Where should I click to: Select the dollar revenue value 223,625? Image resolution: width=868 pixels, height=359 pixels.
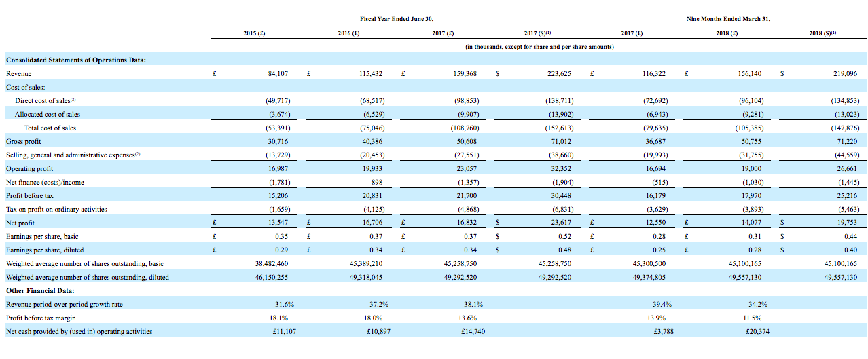[561, 73]
